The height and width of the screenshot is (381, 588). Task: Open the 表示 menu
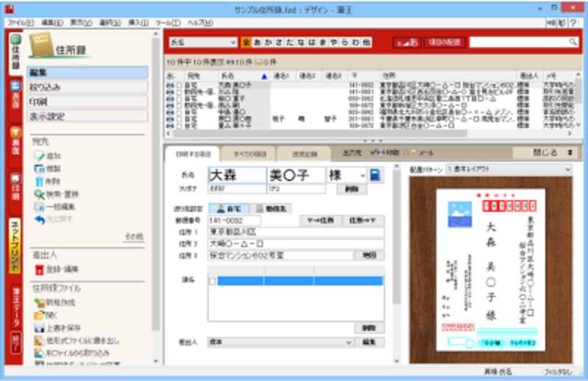click(x=81, y=23)
